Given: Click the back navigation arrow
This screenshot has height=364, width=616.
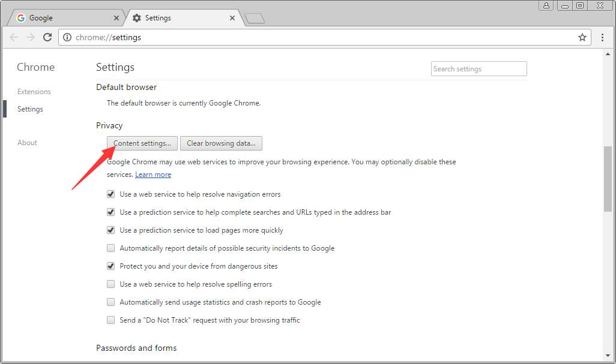Looking at the screenshot, I should (x=14, y=37).
